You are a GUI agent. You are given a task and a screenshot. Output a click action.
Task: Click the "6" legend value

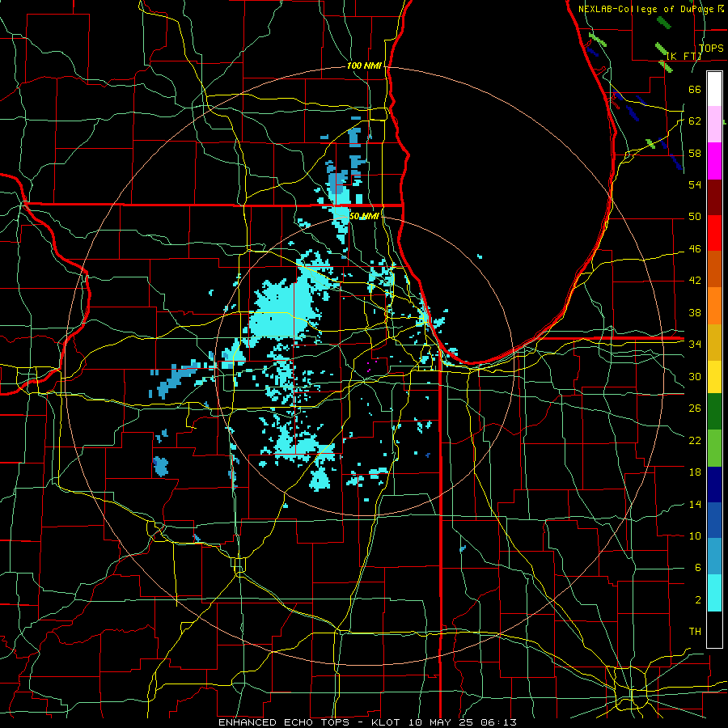(x=697, y=567)
